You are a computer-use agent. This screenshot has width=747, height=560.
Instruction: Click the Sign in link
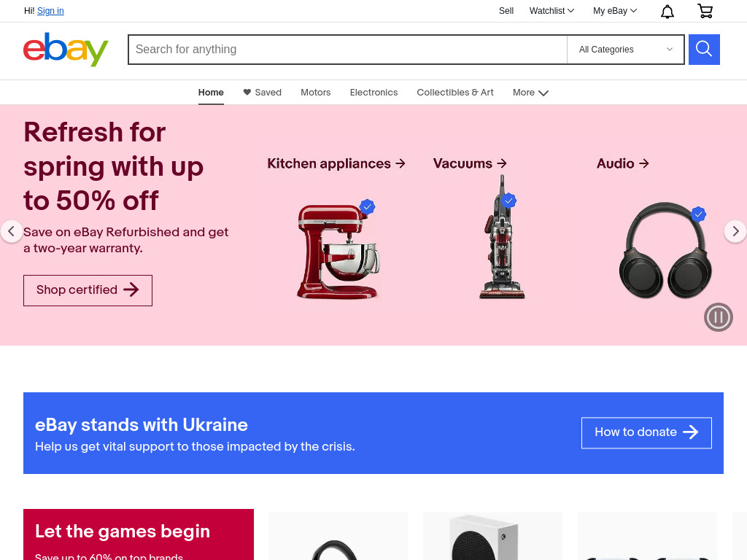50,10
